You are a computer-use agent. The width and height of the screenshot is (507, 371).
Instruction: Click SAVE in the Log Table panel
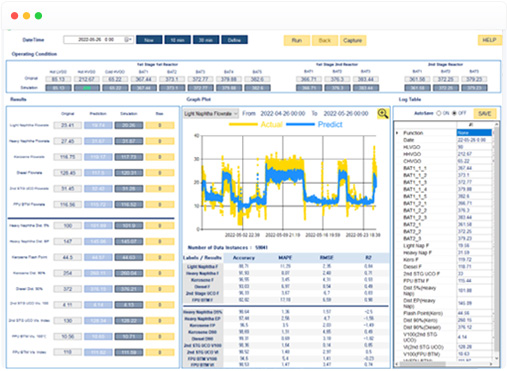coord(485,113)
